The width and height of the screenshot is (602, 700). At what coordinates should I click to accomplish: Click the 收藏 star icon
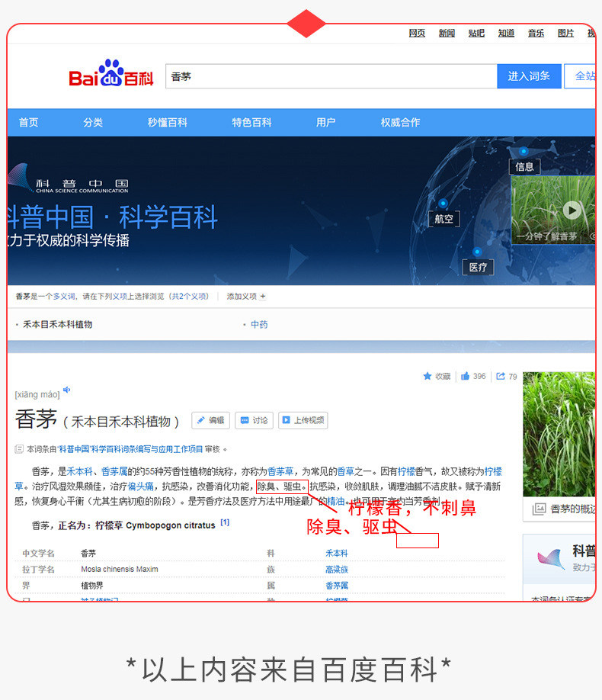point(427,376)
